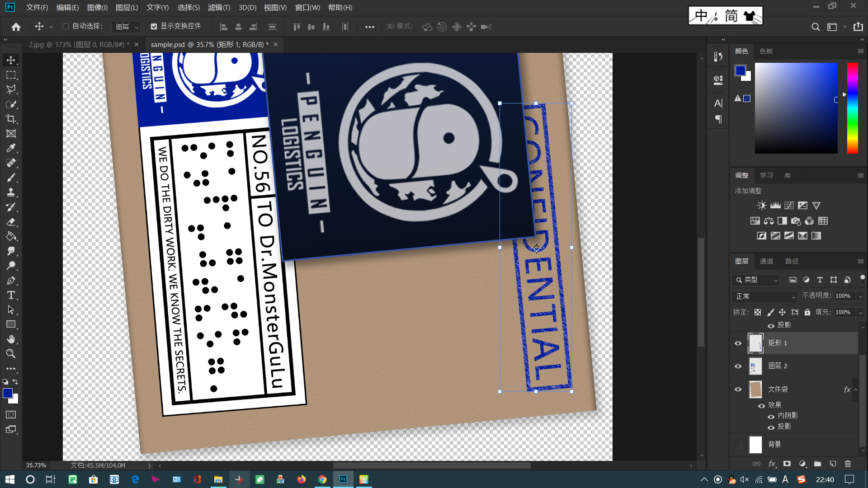Open the blend mode 正常 dropdown
Viewport: 868px width, 488px height.
coord(764,296)
